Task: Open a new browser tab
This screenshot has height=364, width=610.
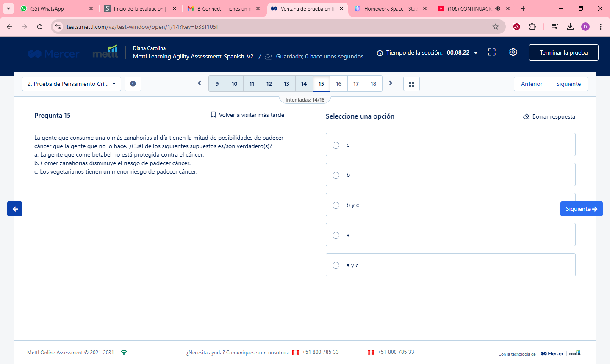Action: point(523,8)
